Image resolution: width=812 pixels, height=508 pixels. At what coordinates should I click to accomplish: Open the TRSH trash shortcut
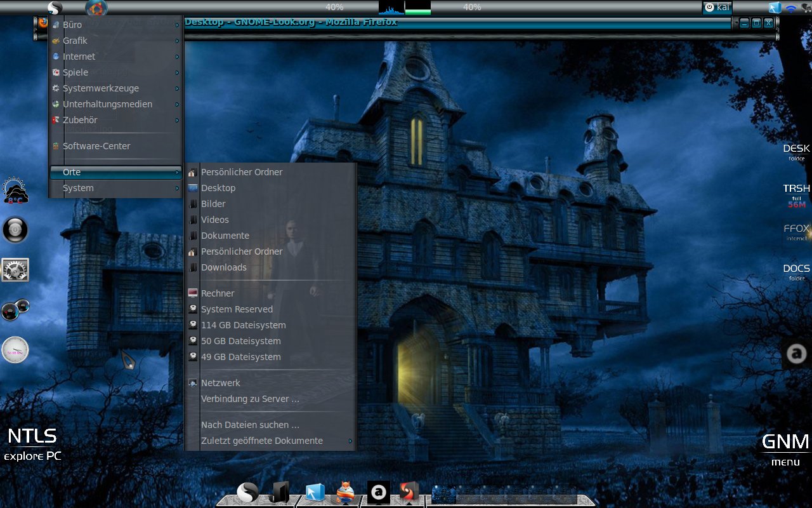coord(796,196)
